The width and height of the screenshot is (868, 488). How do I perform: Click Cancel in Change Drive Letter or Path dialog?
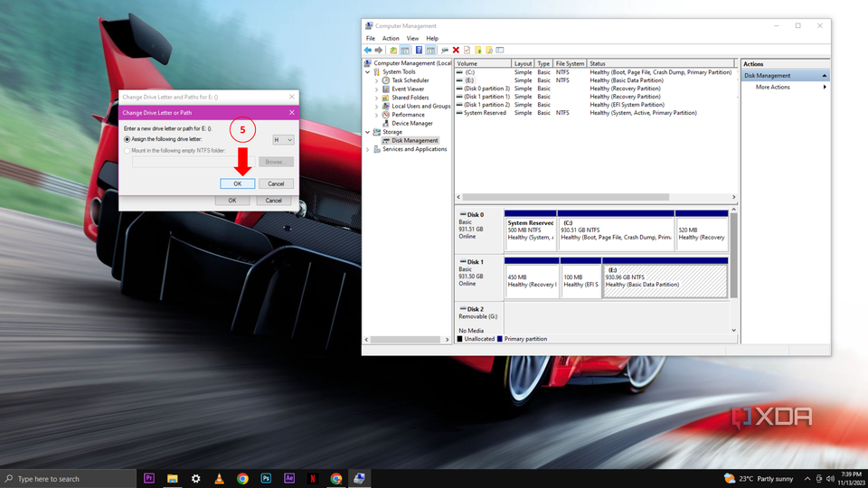click(276, 183)
